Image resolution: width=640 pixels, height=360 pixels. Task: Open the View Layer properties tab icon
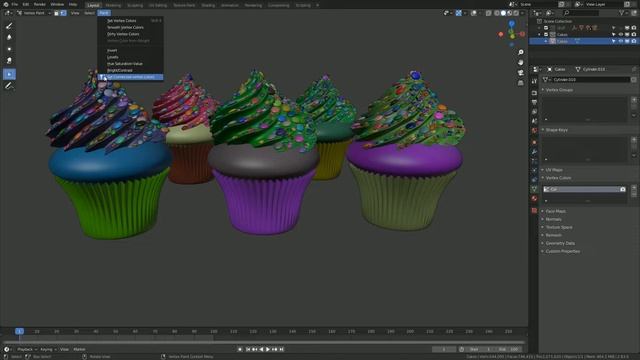[534, 112]
